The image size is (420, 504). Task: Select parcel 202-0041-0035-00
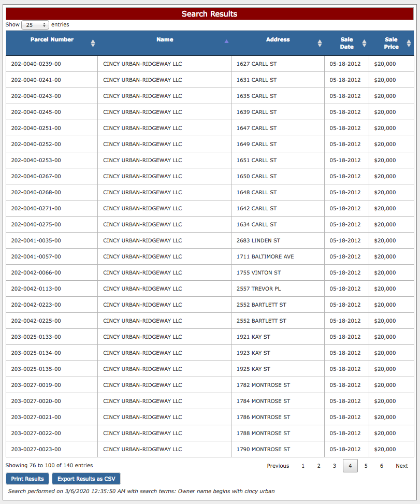36,241
